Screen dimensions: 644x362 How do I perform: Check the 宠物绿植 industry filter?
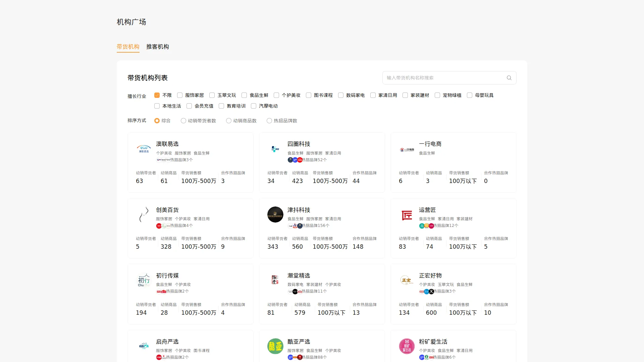437,95
